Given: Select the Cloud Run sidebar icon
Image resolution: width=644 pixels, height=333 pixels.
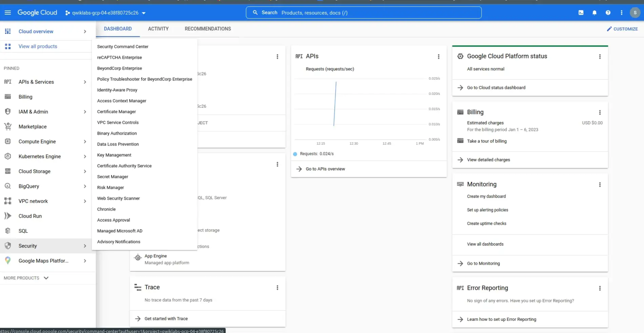Looking at the screenshot, I should click(7, 216).
